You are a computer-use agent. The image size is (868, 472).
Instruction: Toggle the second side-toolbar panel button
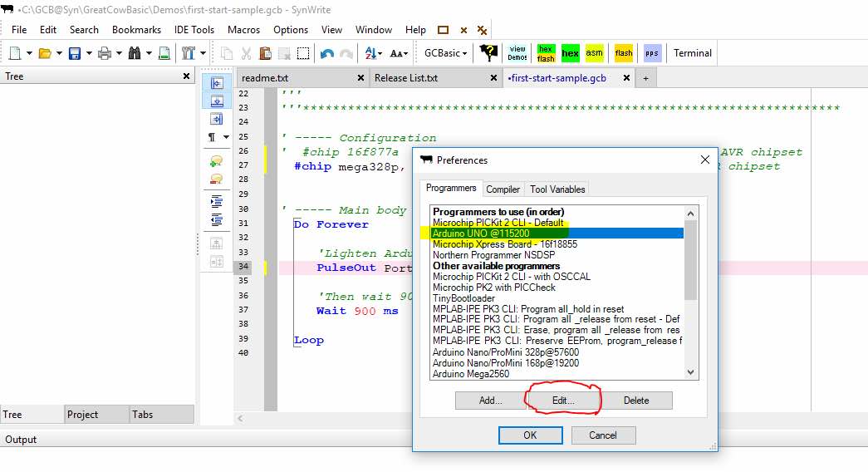(217, 101)
